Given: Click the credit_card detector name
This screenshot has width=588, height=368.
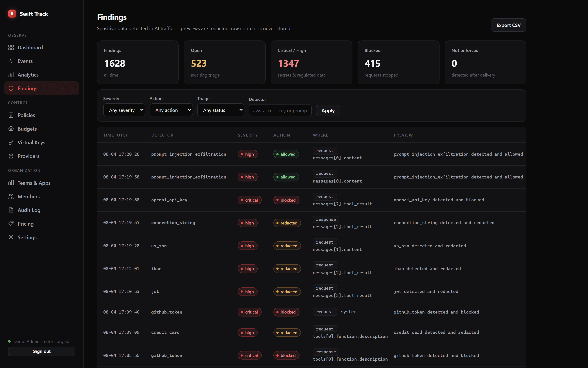Looking at the screenshot, I should (165, 332).
